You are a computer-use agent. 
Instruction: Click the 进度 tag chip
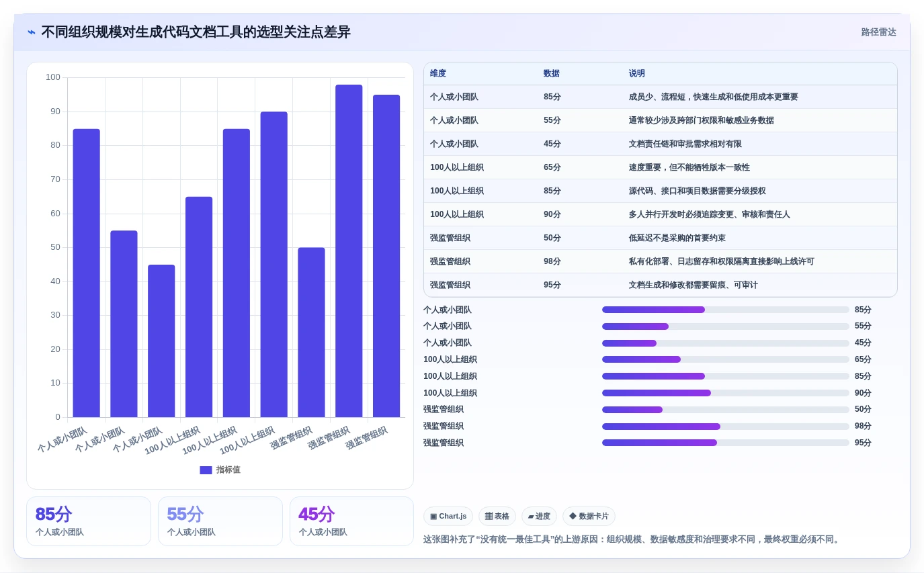539,516
